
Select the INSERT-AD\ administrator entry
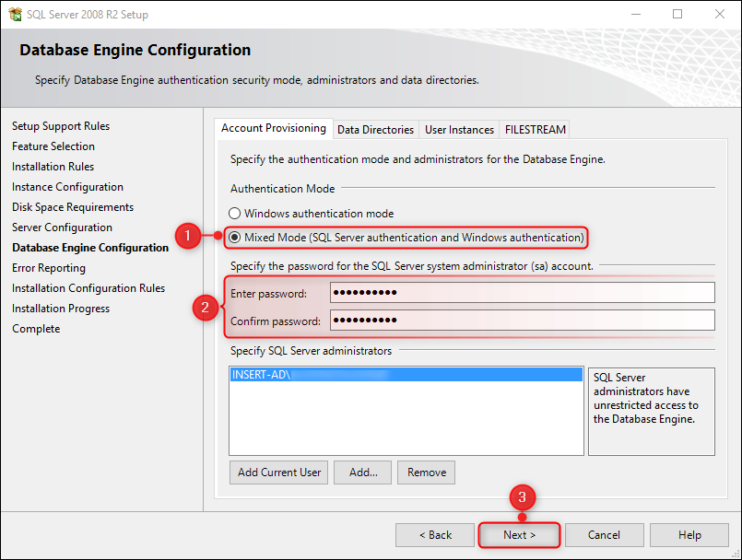coord(406,375)
